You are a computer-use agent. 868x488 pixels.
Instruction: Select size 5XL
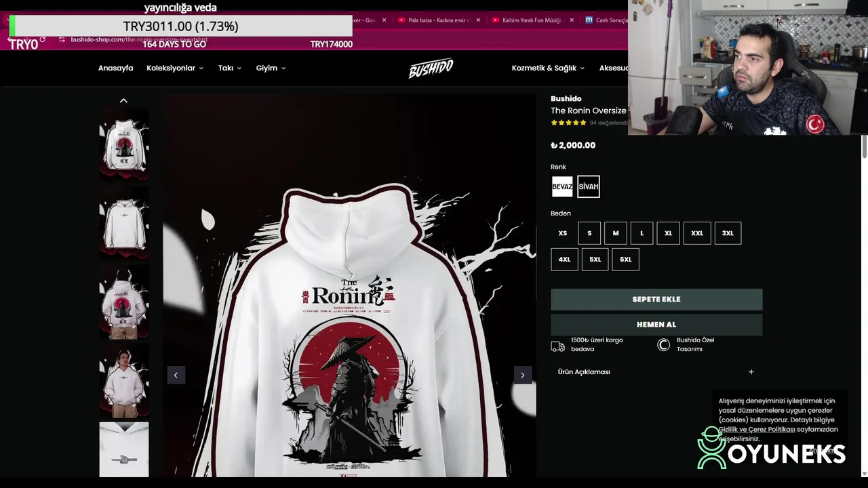[595, 260]
